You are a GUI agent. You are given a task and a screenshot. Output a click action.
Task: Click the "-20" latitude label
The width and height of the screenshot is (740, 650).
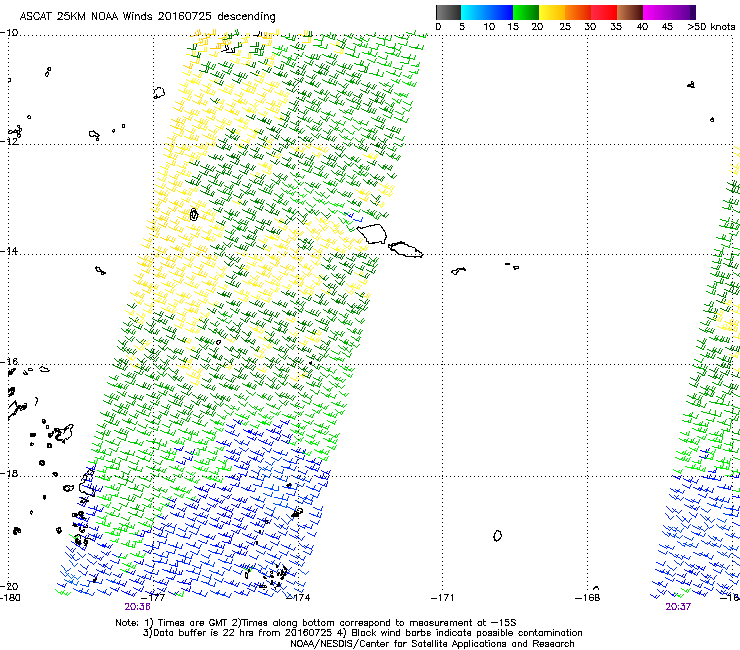(x=9, y=586)
